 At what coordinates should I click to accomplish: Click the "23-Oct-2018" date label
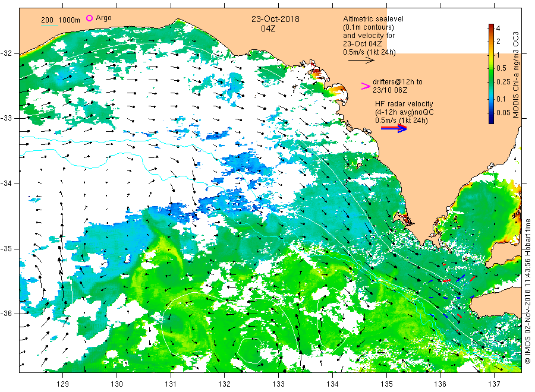275,19
